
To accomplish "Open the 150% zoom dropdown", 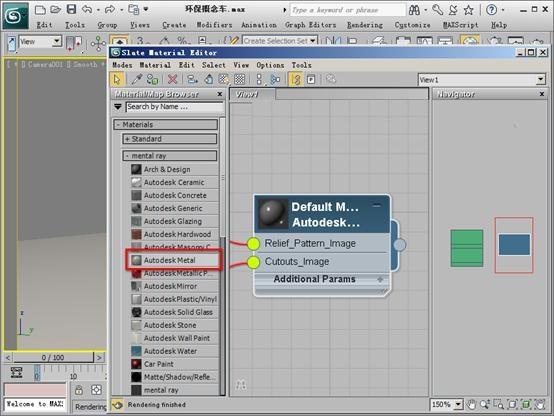I will [458, 404].
